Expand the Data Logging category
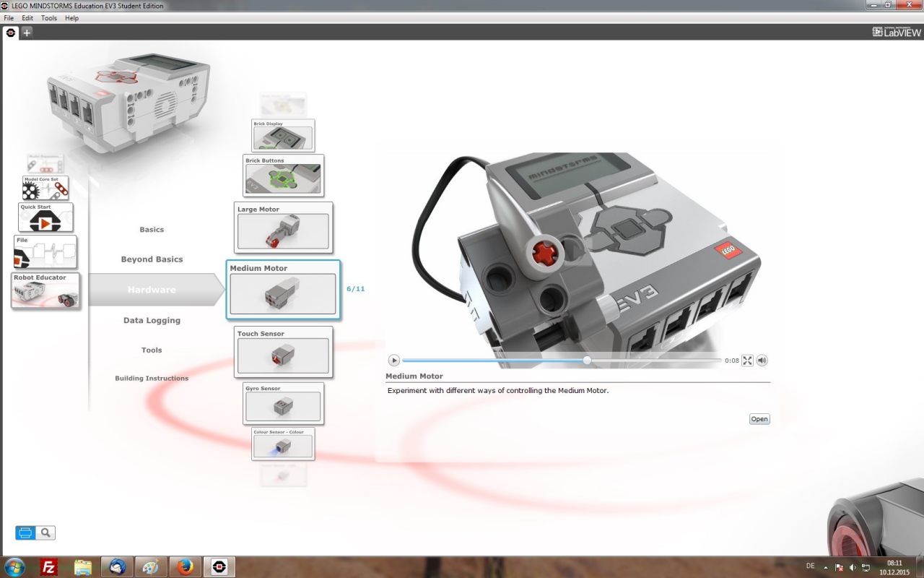 point(152,321)
